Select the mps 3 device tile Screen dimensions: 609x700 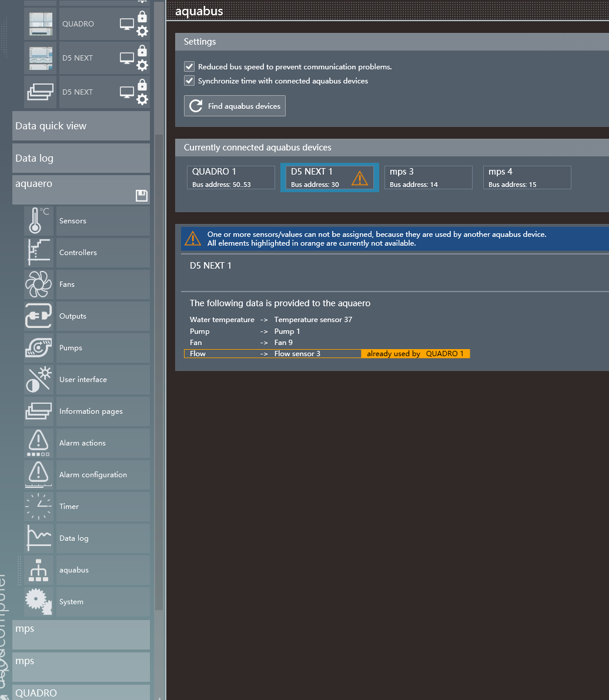click(428, 177)
